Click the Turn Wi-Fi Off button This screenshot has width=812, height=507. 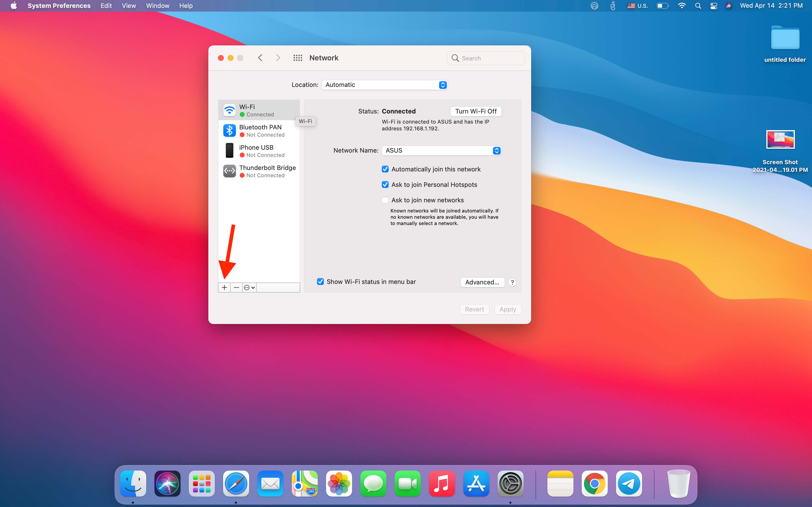(475, 111)
